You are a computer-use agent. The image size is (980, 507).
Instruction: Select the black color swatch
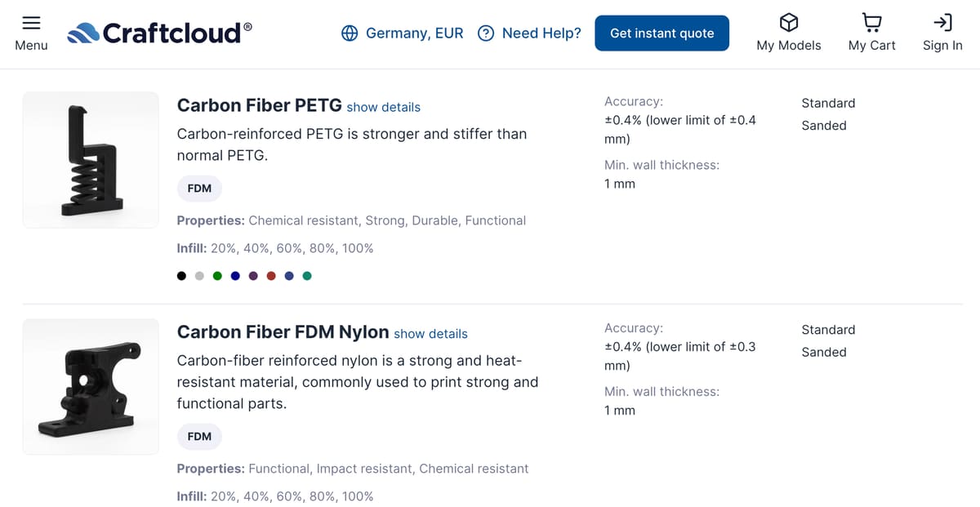[181, 275]
